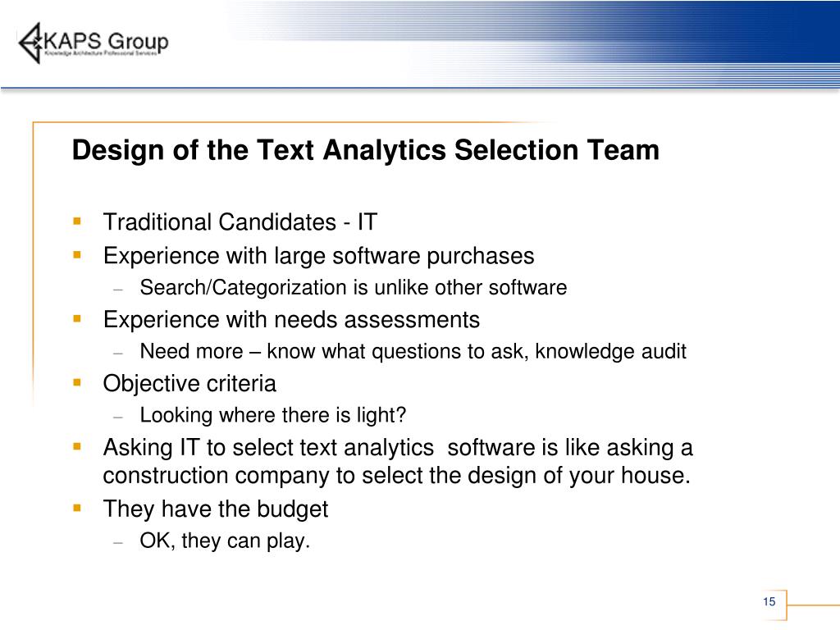Click the Experience with large software purchases text

point(319,256)
